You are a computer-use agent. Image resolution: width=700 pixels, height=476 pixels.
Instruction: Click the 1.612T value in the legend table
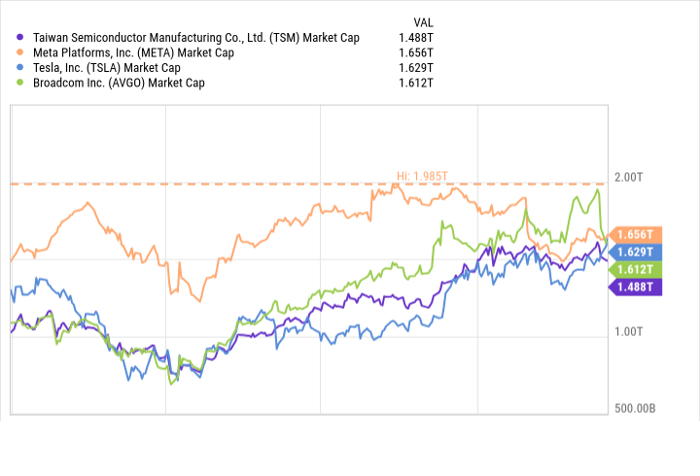coord(416,82)
